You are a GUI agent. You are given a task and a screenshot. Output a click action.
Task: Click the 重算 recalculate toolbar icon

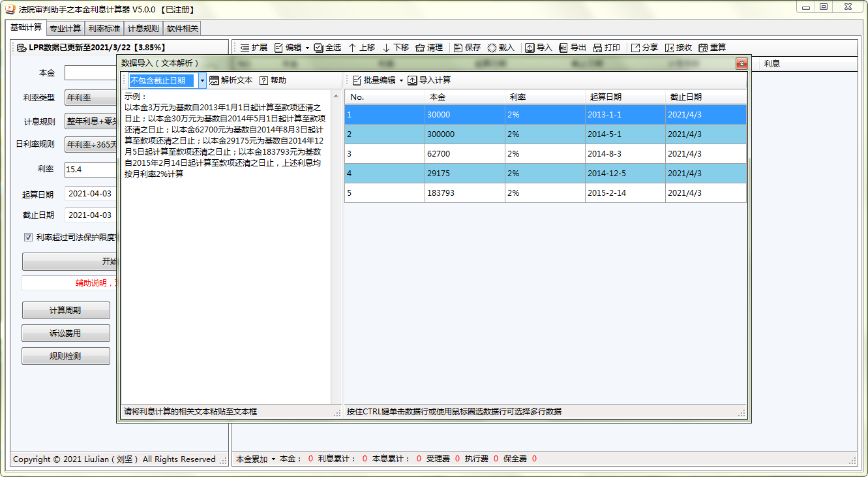703,48
